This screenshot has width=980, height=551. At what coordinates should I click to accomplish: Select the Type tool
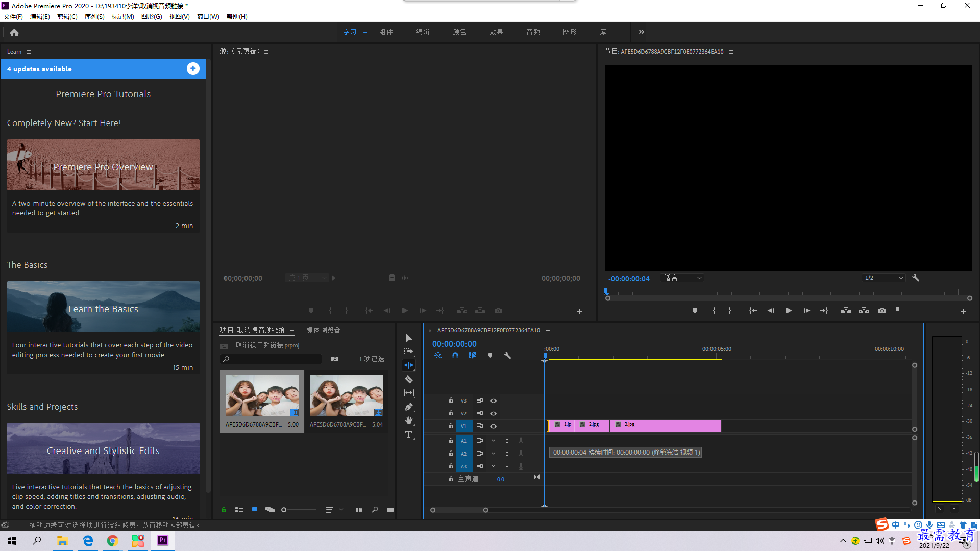409,434
